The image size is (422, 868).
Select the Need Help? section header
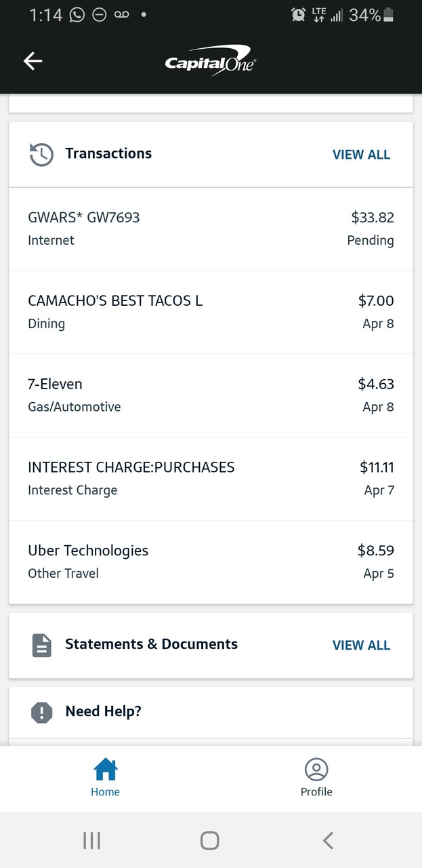click(x=103, y=711)
